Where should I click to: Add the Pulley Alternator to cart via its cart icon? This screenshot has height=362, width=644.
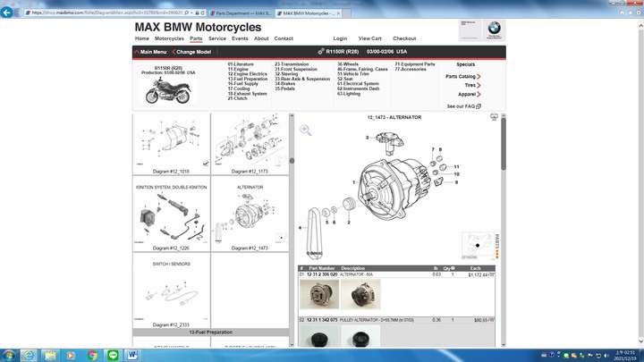click(x=491, y=320)
